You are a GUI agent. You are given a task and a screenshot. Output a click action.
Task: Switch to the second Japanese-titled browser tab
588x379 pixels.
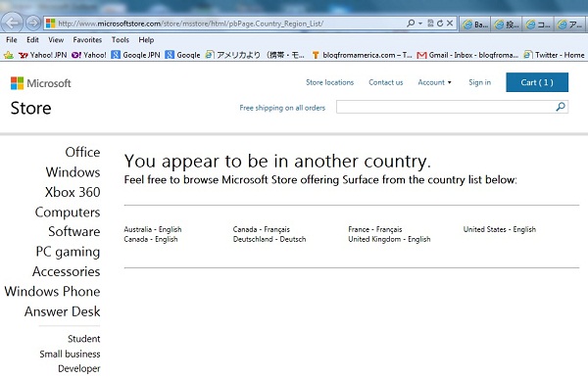coord(507,24)
